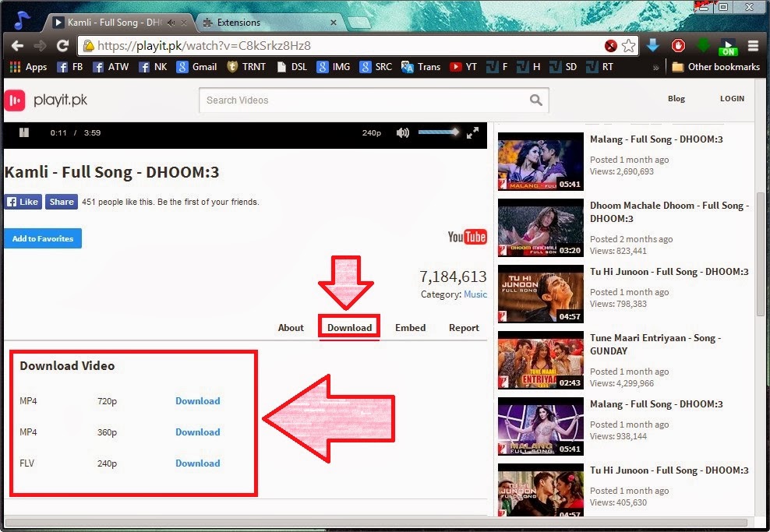Open the IMG bookmark
The width and height of the screenshot is (770, 532).
[334, 67]
